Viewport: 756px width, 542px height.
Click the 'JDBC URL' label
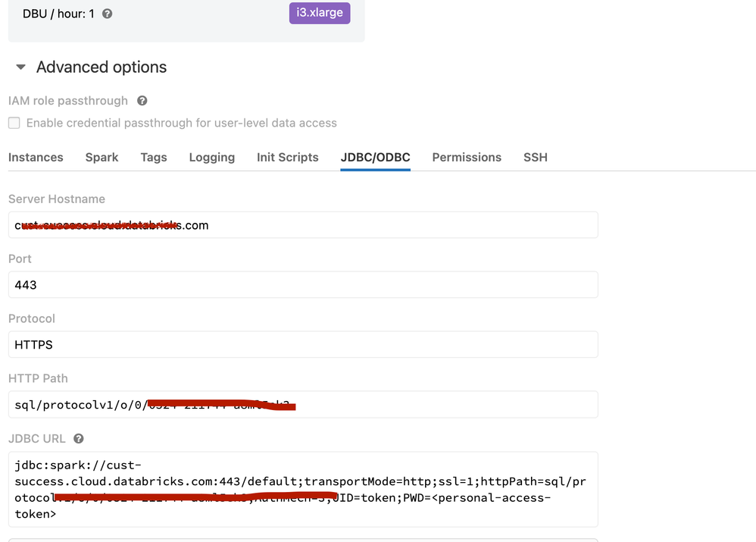coord(36,438)
